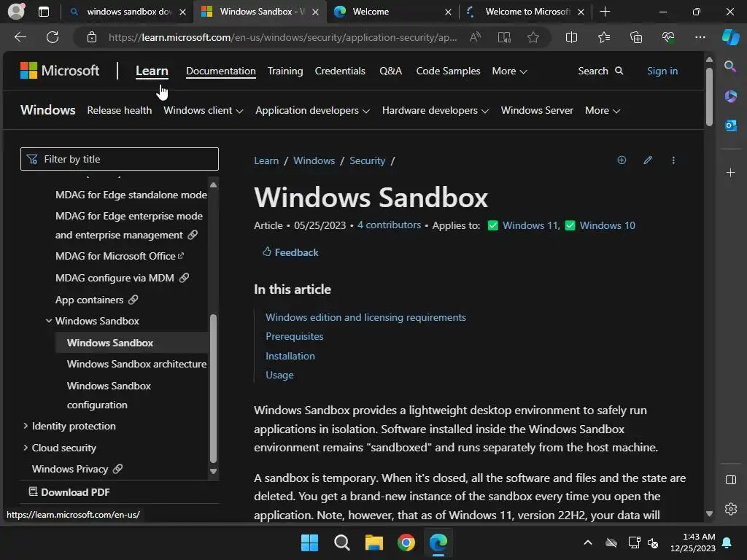Open the tab actions menu icon
The image size is (747, 560).
tap(43, 12)
